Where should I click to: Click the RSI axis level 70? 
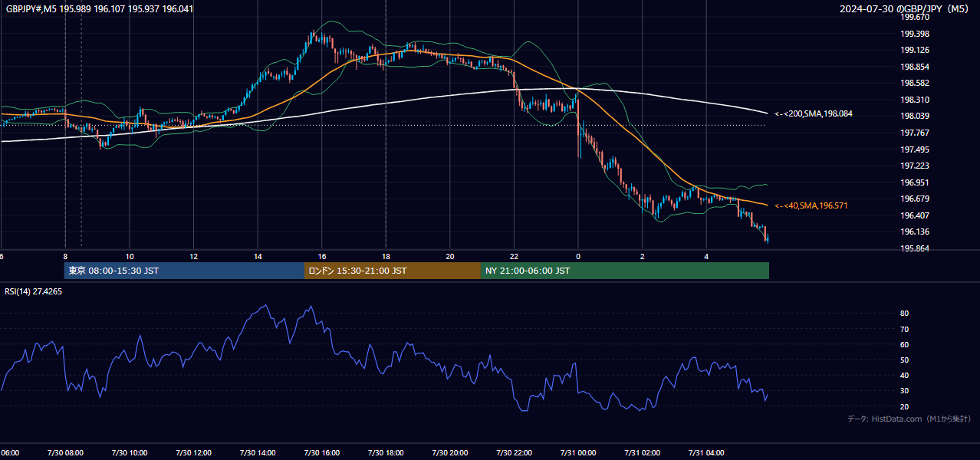pos(904,329)
